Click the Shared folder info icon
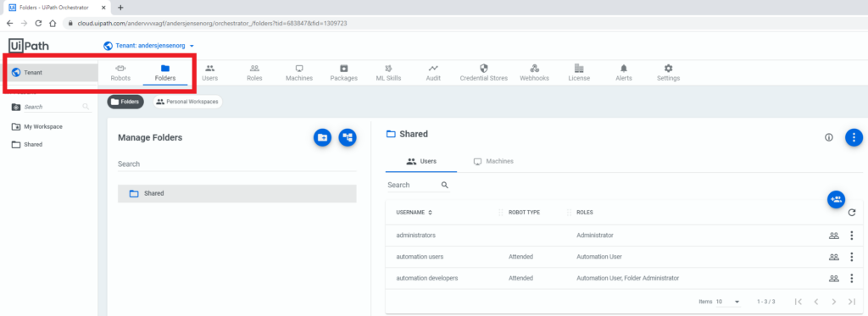The width and height of the screenshot is (868, 316). pos(829,137)
